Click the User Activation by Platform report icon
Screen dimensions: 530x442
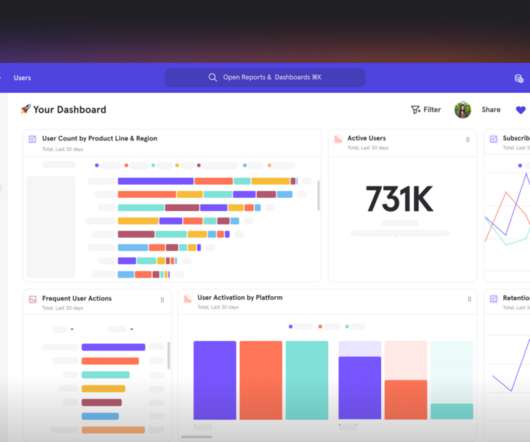coord(188,299)
